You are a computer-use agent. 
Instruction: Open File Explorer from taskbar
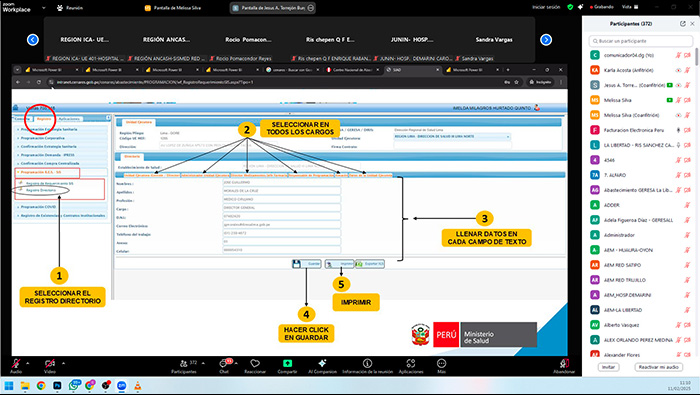(25, 385)
